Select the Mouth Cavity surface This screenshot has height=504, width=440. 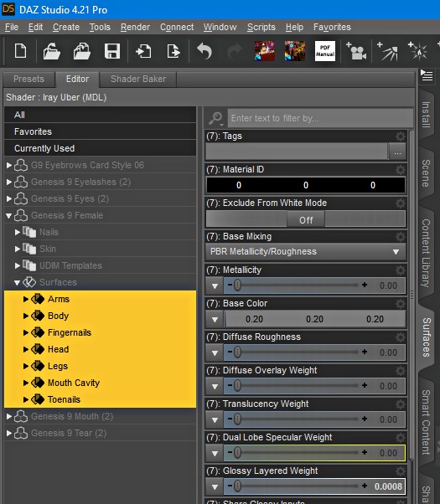100,383
